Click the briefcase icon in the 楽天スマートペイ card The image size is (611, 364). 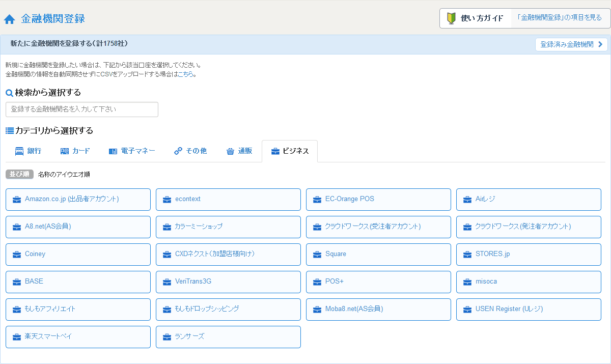[x=17, y=337]
